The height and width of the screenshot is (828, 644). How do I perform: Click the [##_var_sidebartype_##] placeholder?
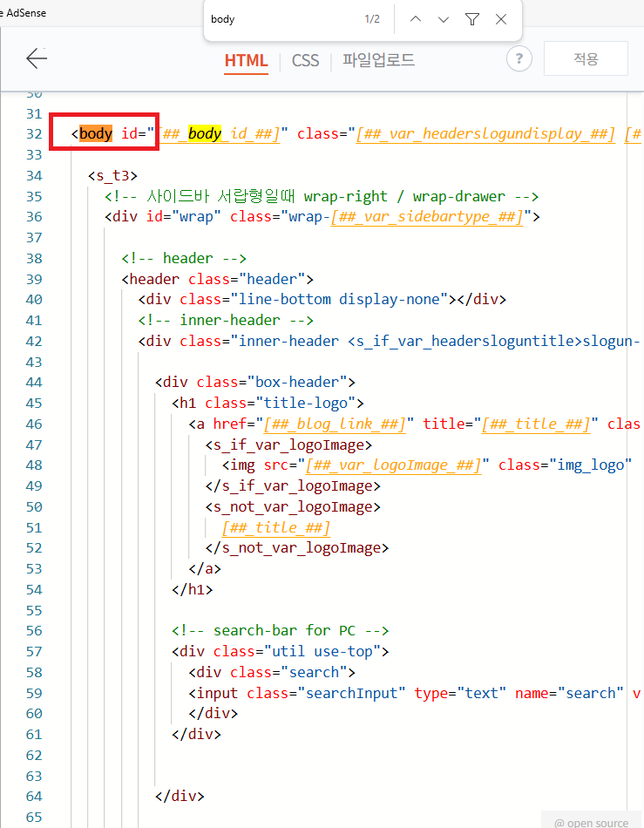tap(427, 217)
